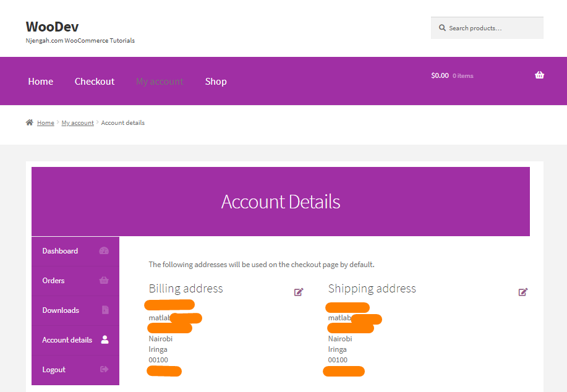Click the Account details breadcrumb text
The image size is (567, 392).
(x=123, y=123)
